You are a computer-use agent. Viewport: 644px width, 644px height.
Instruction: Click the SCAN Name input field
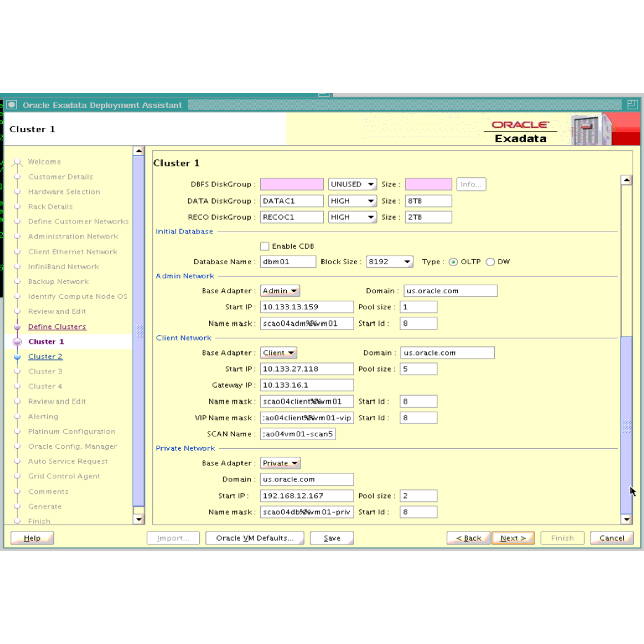(x=297, y=434)
